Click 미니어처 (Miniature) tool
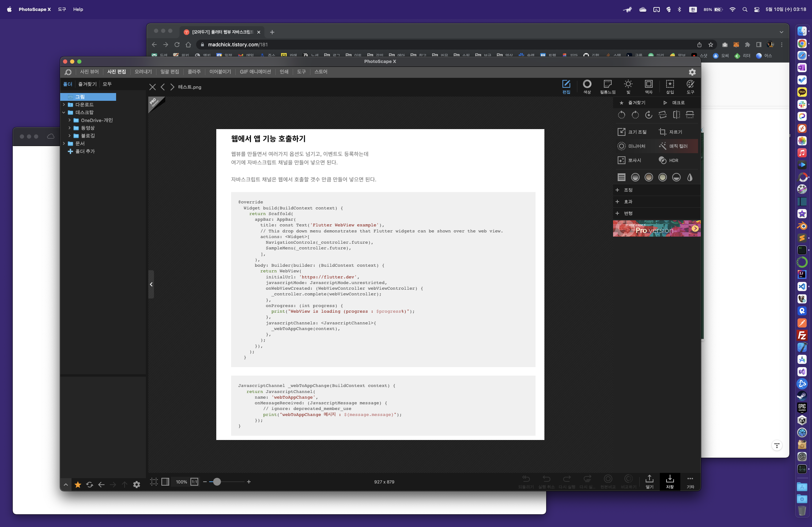Viewport: 812px width, 527px height. click(632, 146)
